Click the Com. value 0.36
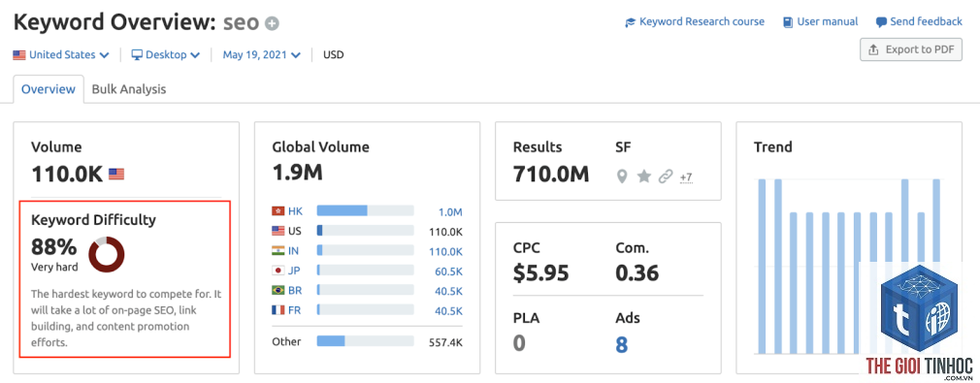Screen dimensions: 980x383 pos(637,272)
